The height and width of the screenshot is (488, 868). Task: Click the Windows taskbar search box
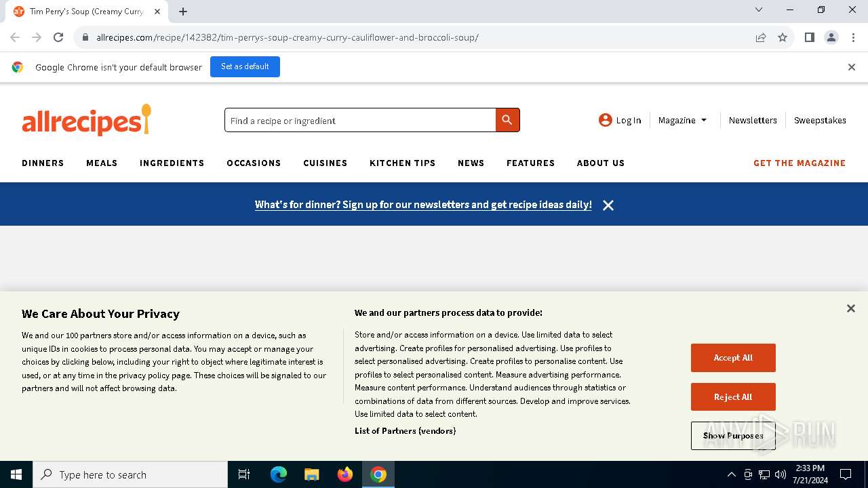click(130, 474)
